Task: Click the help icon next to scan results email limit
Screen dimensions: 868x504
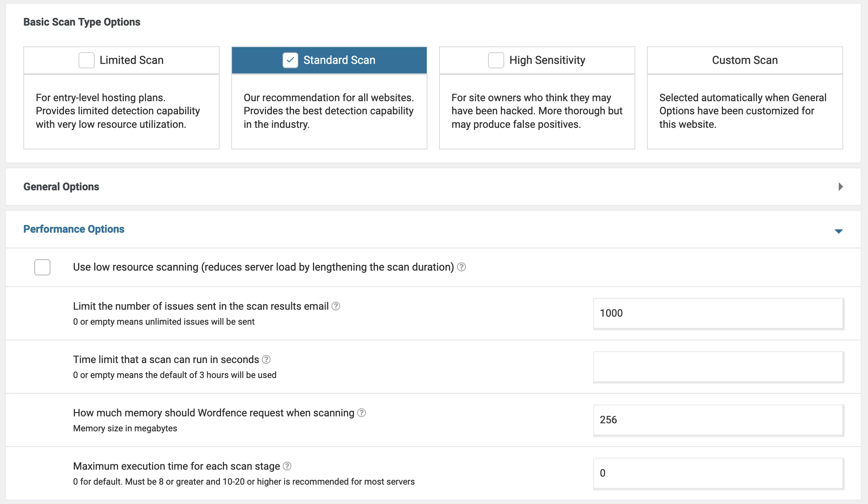Action: tap(336, 306)
